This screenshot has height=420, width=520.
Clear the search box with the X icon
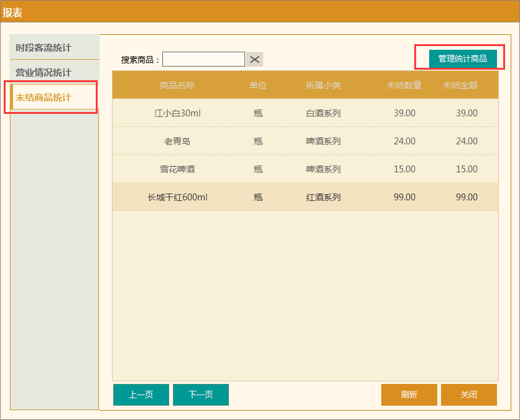254,59
